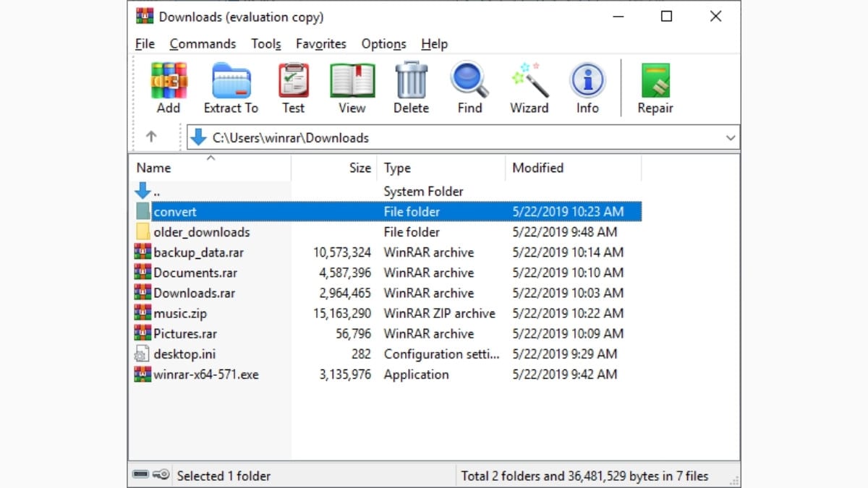This screenshot has width=868, height=488.
Task: Open the Favorites menu
Action: [320, 44]
